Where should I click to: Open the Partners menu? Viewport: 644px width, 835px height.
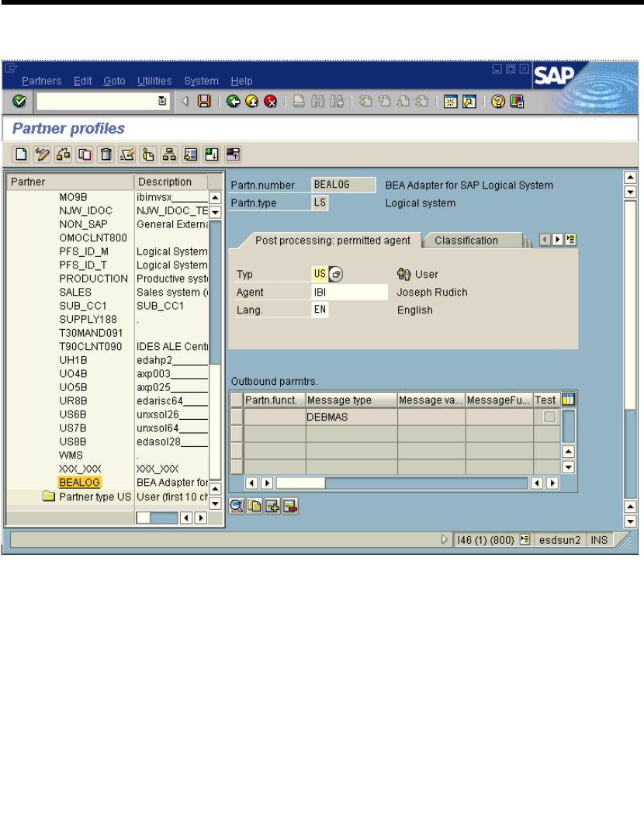pos(42,81)
